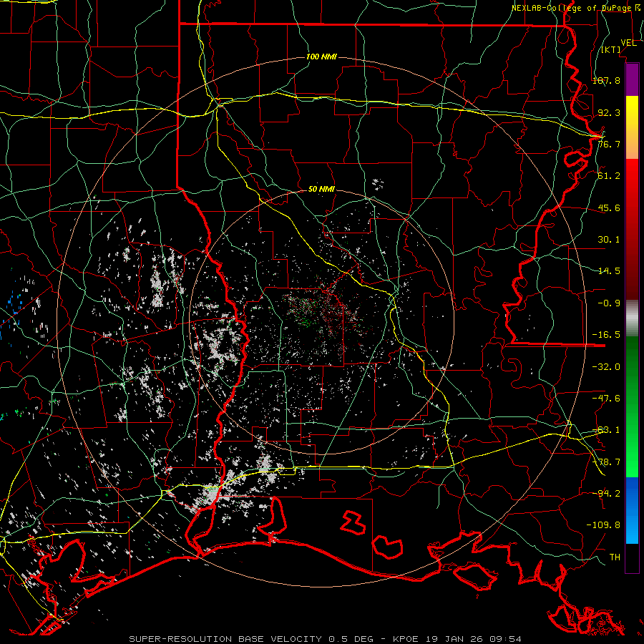
Task: Click the purple segment of velocity color bar
Action: click(632, 80)
